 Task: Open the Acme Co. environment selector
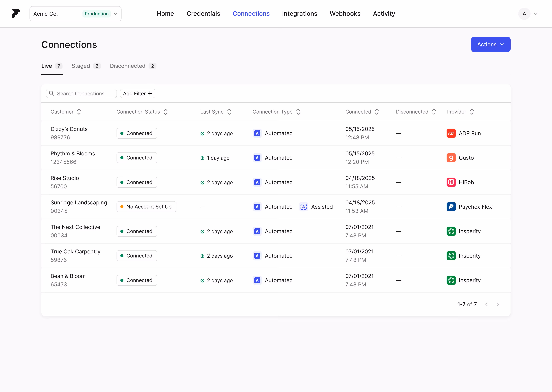pos(75,14)
